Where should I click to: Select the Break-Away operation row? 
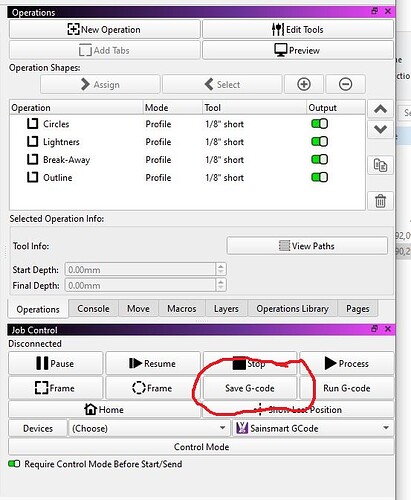click(187, 160)
